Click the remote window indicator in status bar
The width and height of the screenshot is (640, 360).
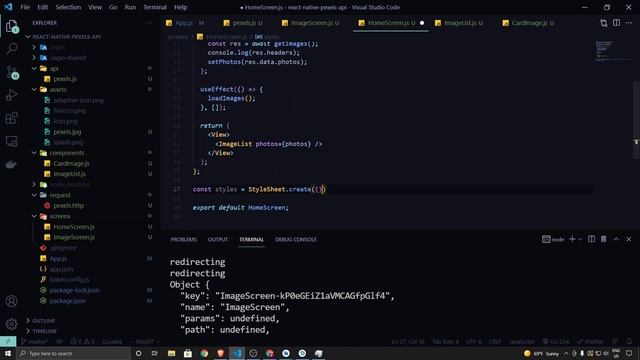tap(8, 341)
